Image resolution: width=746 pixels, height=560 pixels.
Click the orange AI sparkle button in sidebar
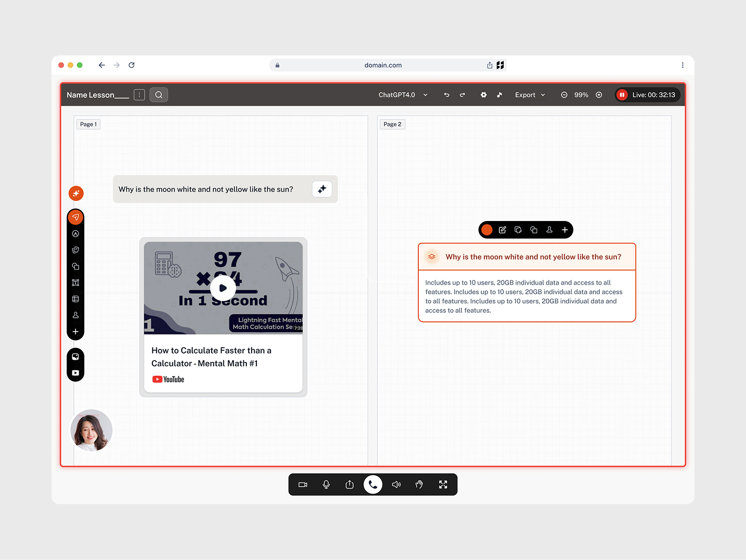tap(76, 193)
